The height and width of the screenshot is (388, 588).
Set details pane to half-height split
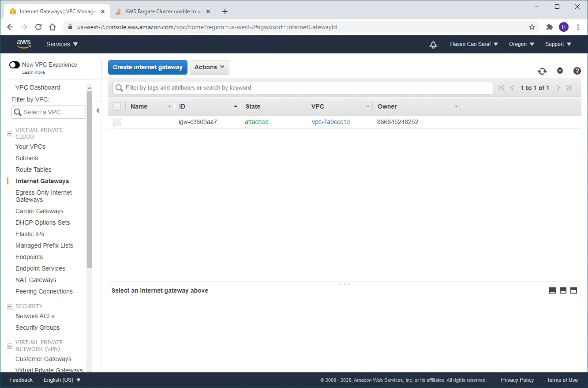point(563,290)
